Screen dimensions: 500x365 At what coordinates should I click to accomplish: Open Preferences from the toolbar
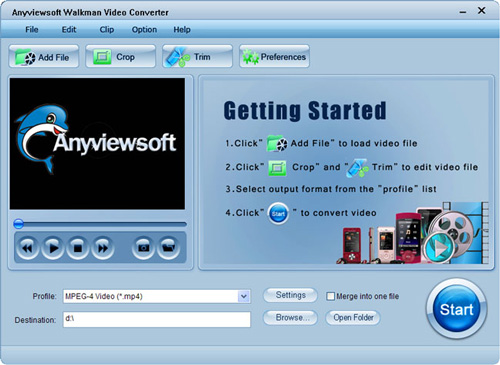pyautogui.click(x=274, y=57)
